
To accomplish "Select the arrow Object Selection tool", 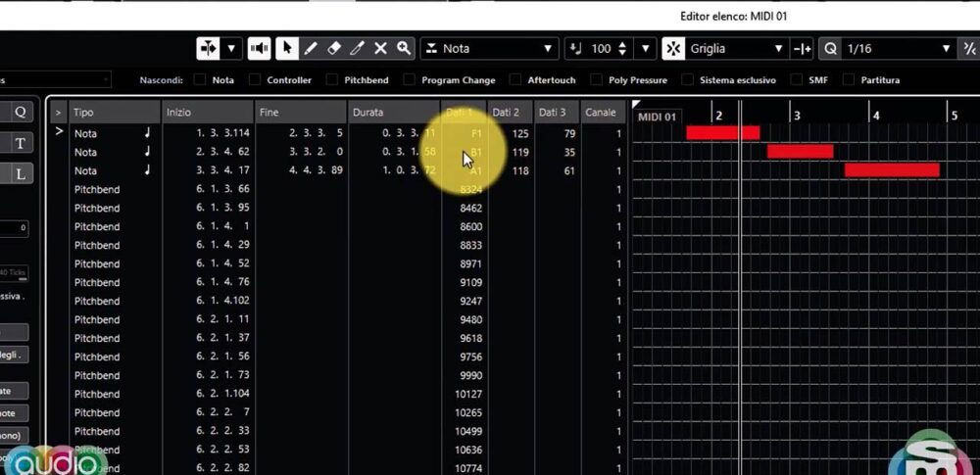I will 287,49.
